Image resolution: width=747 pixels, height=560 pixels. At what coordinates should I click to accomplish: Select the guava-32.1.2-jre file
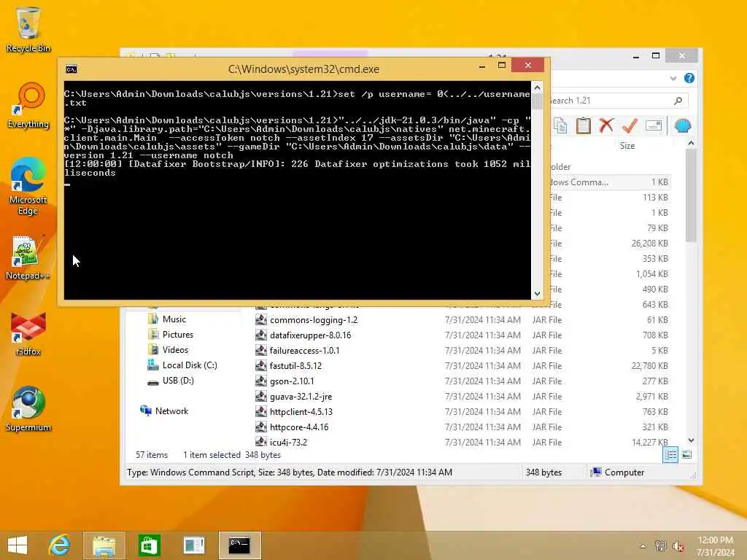301,396
